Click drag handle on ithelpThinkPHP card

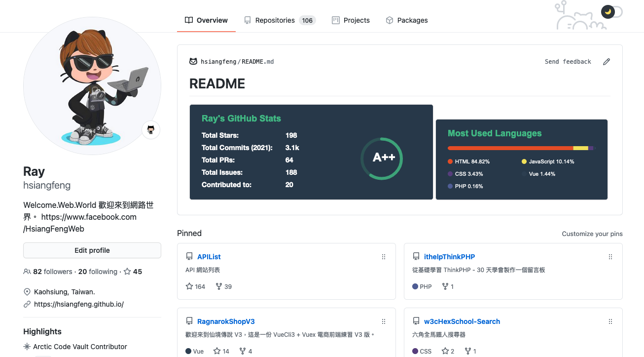pyautogui.click(x=610, y=257)
